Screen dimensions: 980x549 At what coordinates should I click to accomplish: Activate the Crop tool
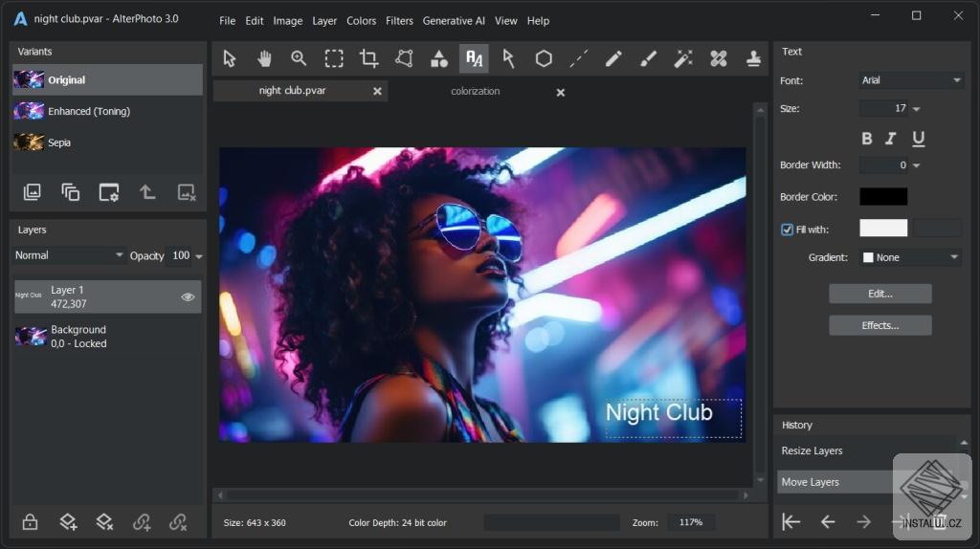point(368,58)
